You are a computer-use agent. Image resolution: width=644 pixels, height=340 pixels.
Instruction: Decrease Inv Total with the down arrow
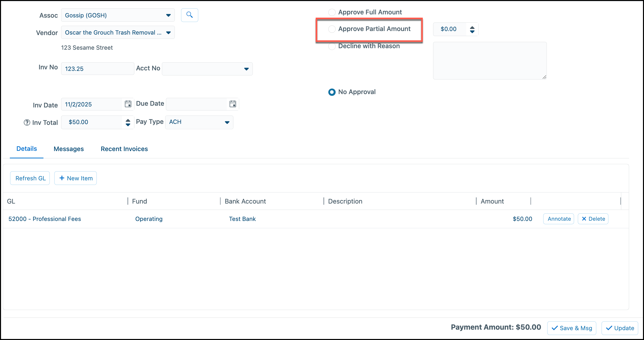[128, 125]
